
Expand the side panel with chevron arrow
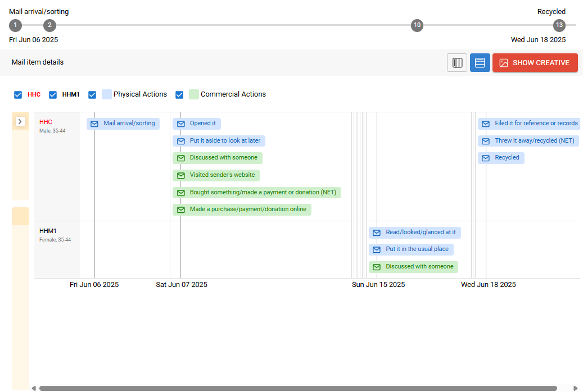click(x=20, y=121)
